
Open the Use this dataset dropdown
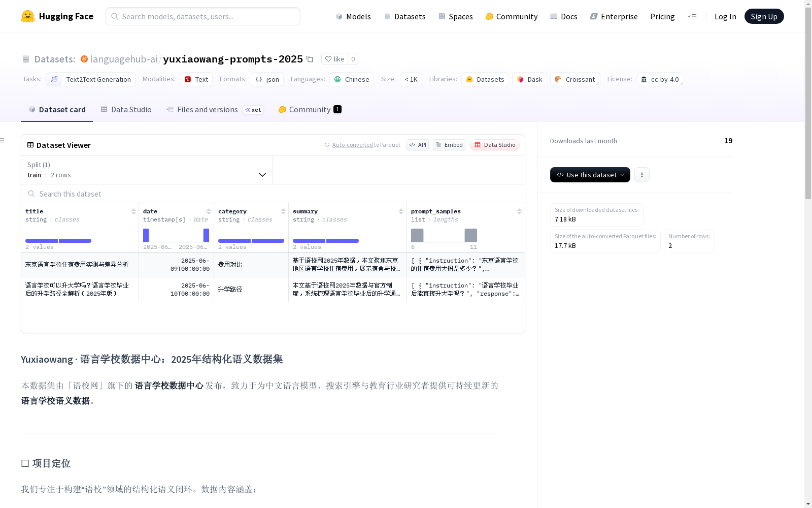[x=590, y=175]
